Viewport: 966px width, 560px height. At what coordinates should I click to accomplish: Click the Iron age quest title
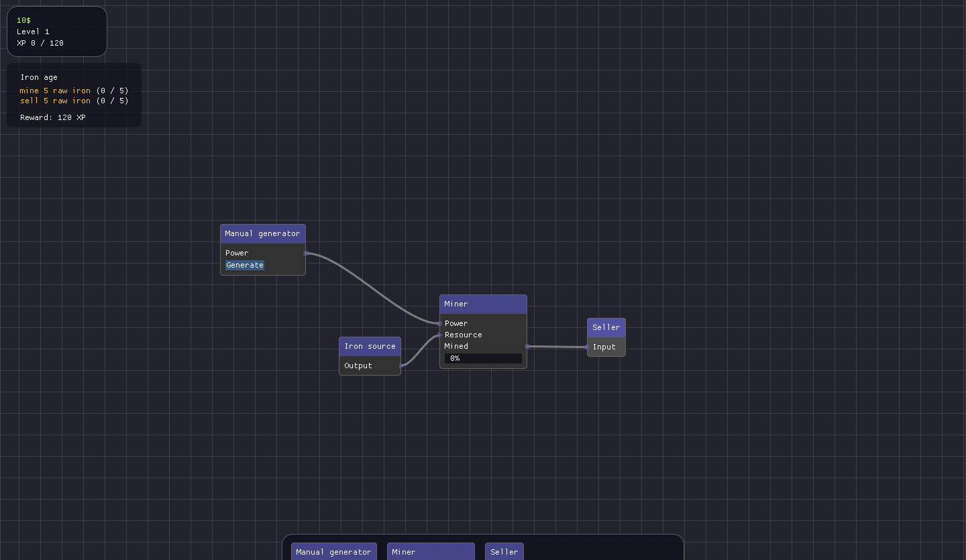[39, 78]
